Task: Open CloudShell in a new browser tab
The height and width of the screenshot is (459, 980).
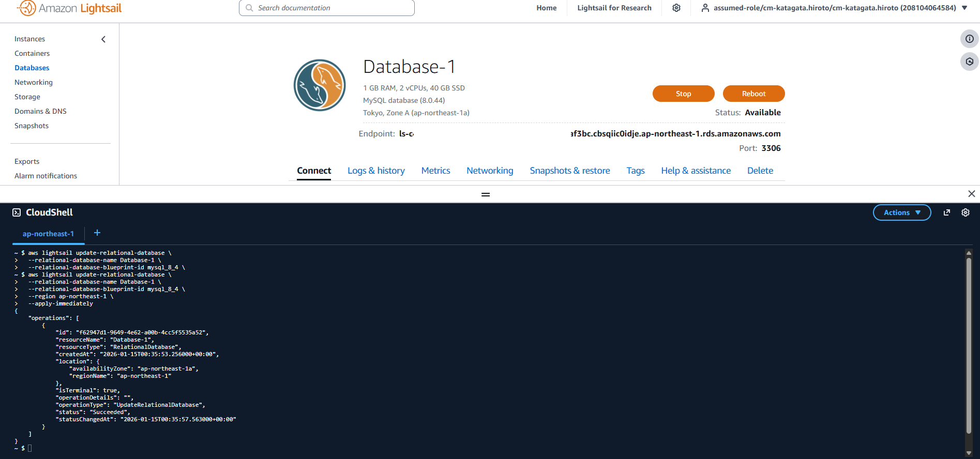Action: pos(947,212)
